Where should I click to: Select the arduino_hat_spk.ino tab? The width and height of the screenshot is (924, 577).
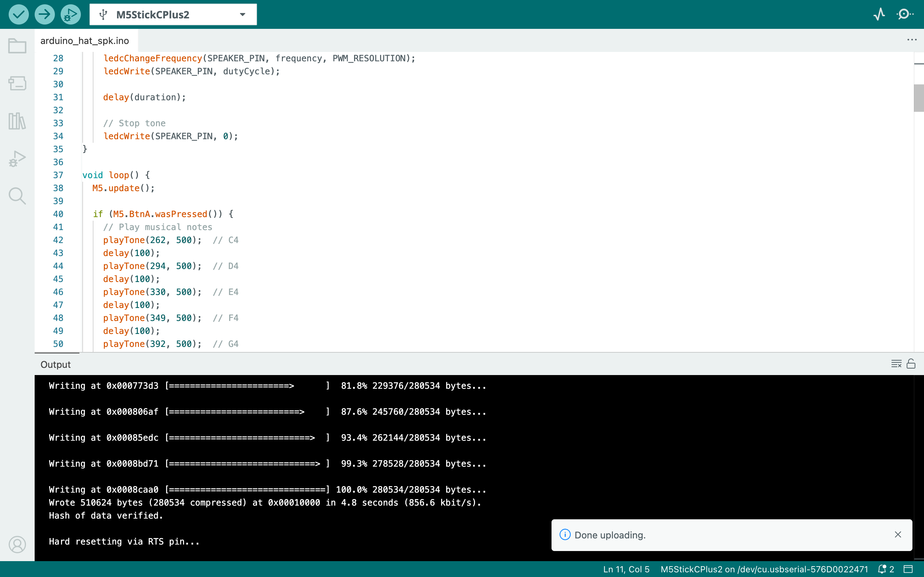pos(85,40)
